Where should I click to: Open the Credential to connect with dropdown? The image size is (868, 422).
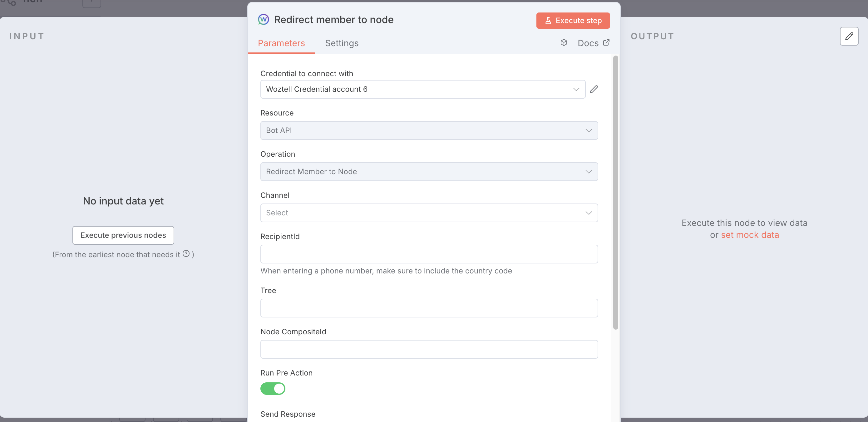[x=422, y=89]
